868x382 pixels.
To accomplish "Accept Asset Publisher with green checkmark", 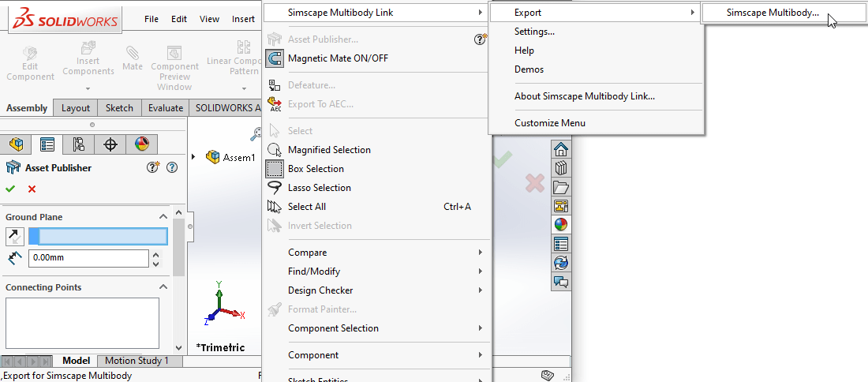I will [x=10, y=189].
